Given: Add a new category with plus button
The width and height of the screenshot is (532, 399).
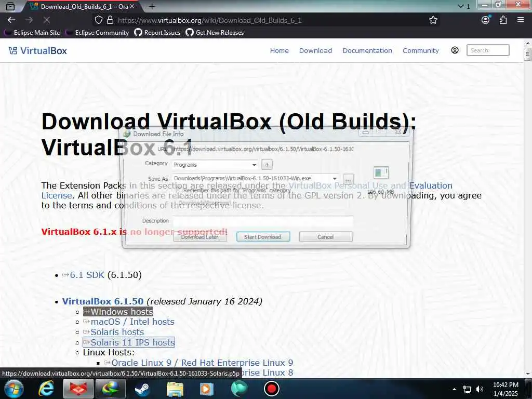Looking at the screenshot, I should pyautogui.click(x=267, y=165).
